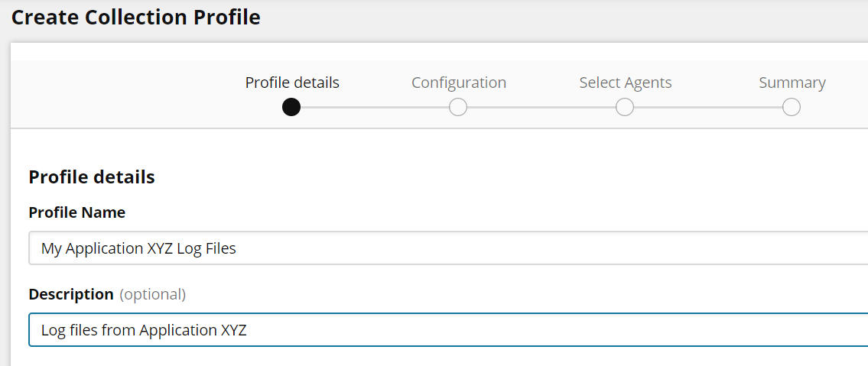868x366 pixels.
Task: Click the Profile Name field label
Action: pyautogui.click(x=77, y=212)
